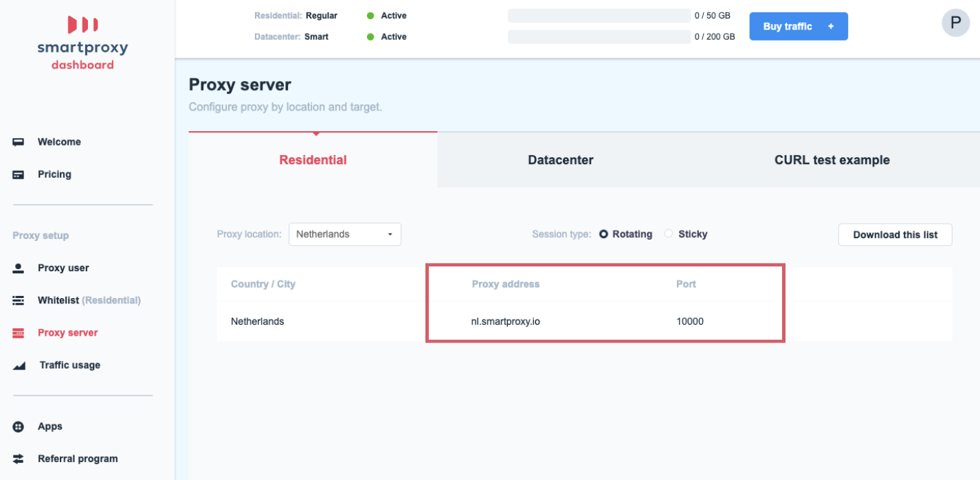Viewport: 980px width, 480px height.
Task: Click the nl.smartproxy.io proxy address
Action: coord(505,321)
